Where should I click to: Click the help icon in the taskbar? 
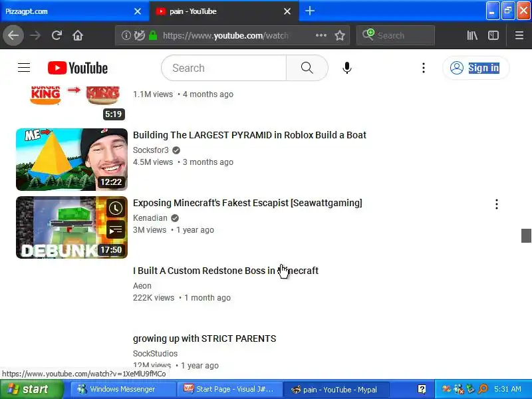[x=422, y=389]
